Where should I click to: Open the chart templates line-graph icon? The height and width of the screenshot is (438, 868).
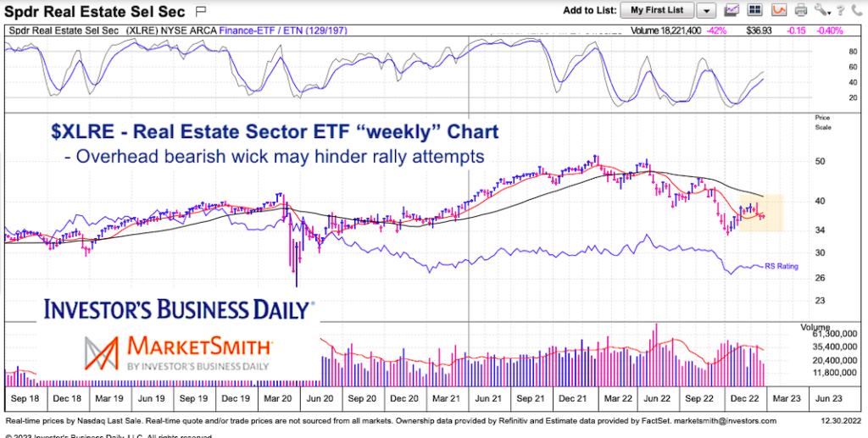(733, 10)
